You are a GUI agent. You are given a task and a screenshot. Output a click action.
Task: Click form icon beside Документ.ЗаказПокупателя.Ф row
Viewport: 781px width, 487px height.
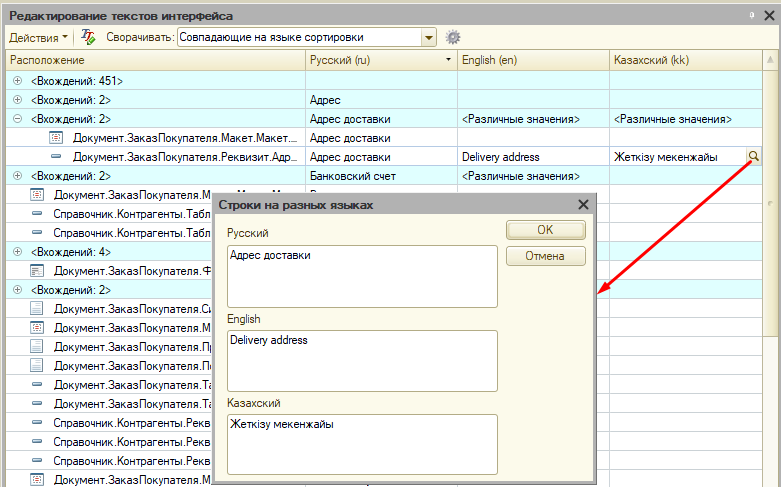37,270
